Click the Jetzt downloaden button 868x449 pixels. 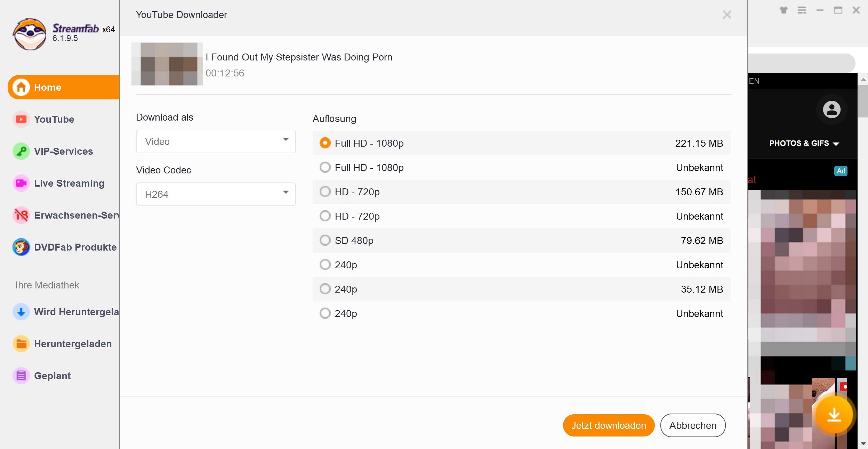609,425
